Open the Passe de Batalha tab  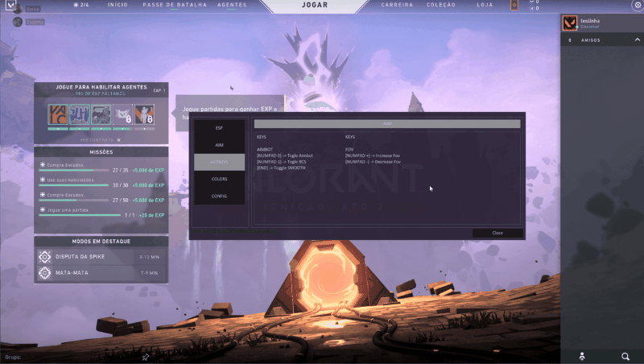tap(175, 5)
